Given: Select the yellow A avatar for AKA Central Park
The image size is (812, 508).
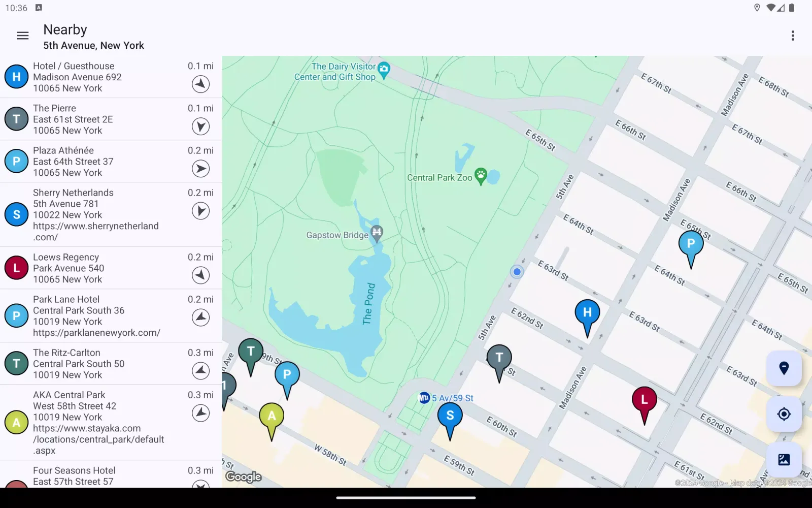Looking at the screenshot, I should pos(16,423).
